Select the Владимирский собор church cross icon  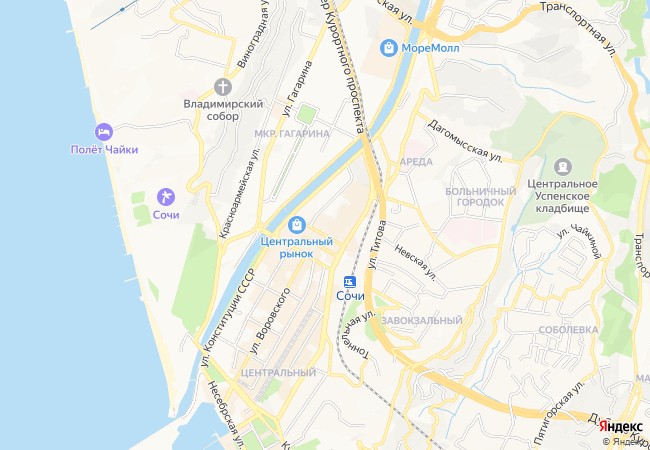coord(223,87)
